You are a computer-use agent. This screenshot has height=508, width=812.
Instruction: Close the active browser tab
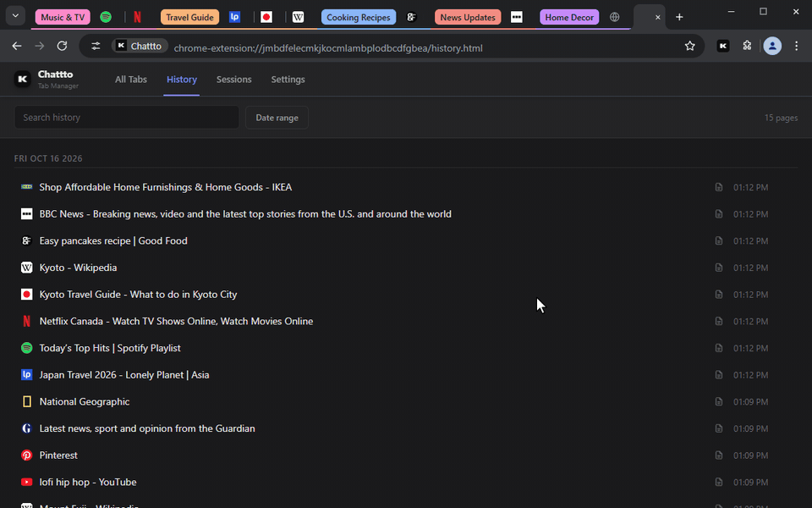[x=658, y=17]
